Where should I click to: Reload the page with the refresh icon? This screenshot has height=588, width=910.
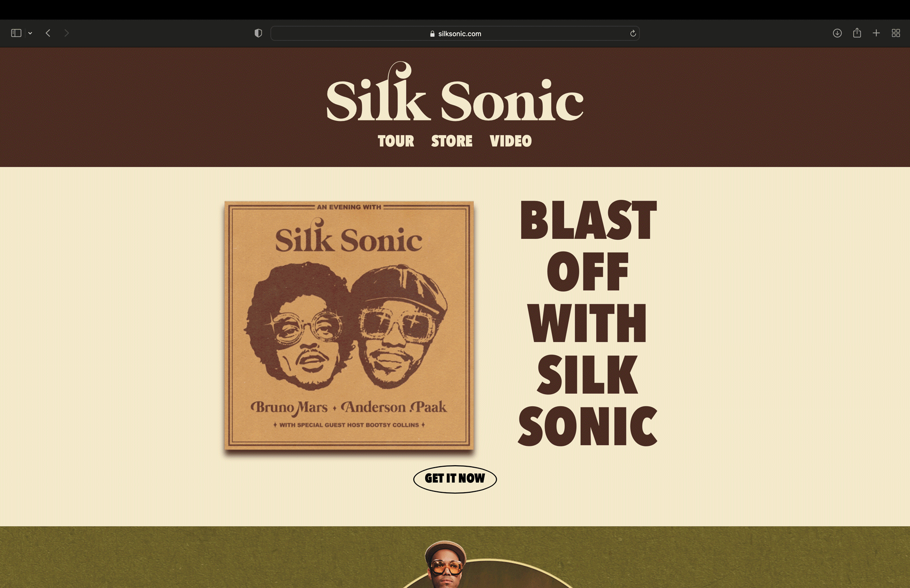point(633,33)
